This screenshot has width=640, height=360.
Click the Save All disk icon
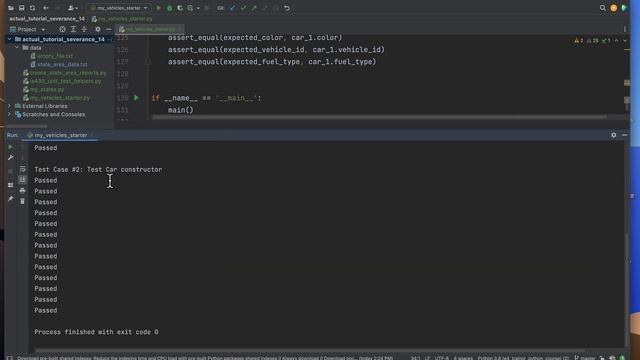tap(22, 8)
